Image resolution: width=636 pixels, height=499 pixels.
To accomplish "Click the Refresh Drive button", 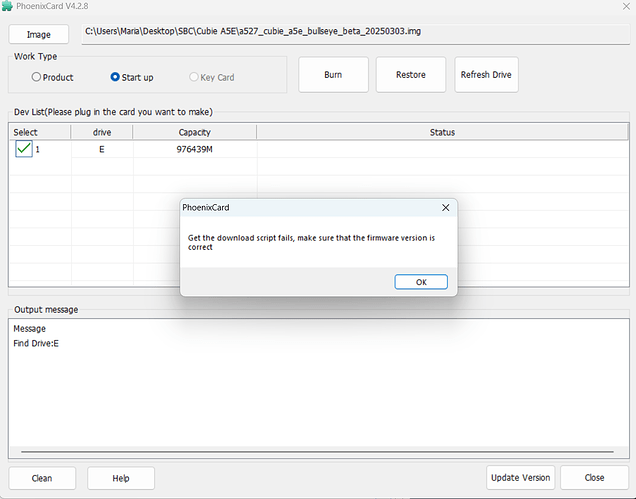I will coord(486,75).
